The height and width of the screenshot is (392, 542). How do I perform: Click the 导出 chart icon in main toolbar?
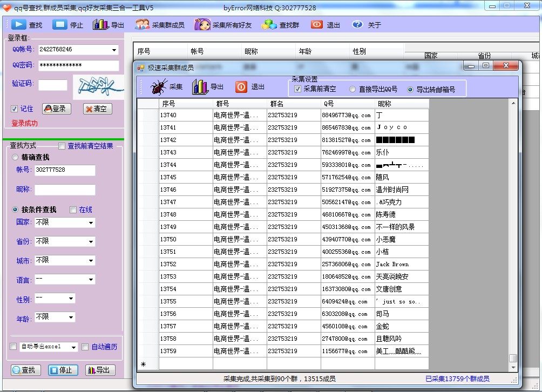pos(100,24)
